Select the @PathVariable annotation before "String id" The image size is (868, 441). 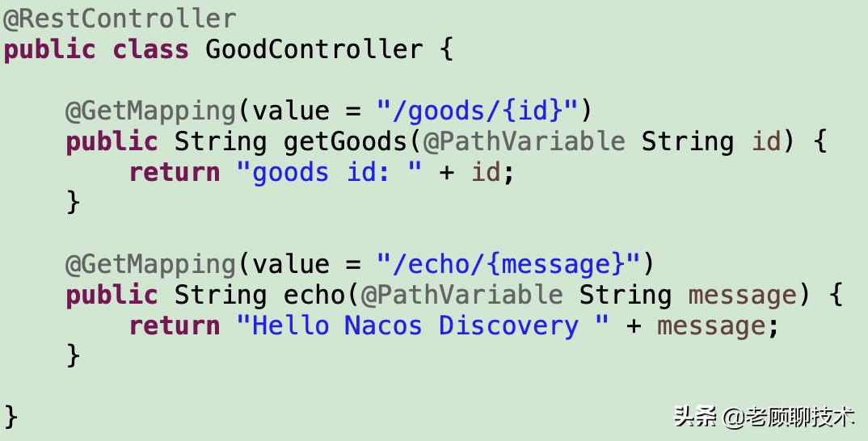pyautogui.click(x=524, y=141)
